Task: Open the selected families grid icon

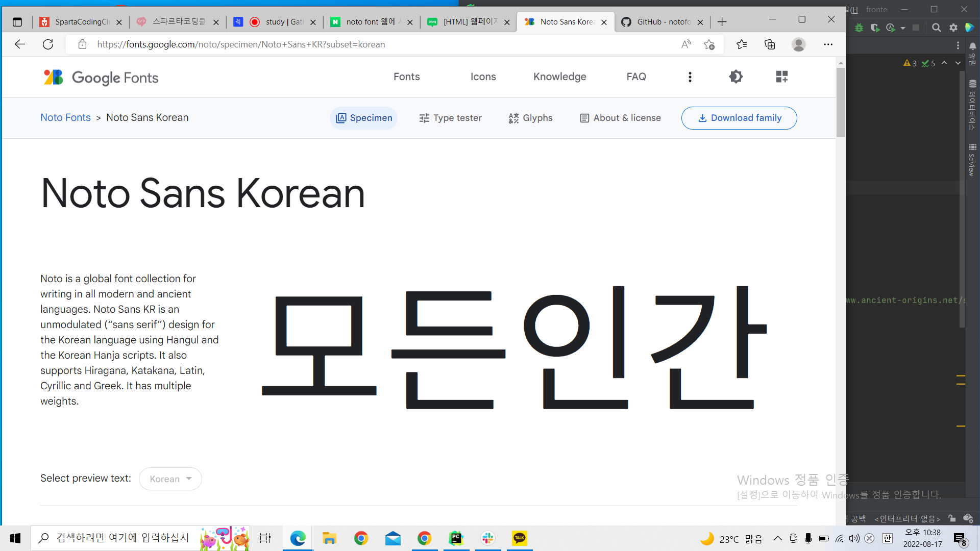Action: coord(781,77)
